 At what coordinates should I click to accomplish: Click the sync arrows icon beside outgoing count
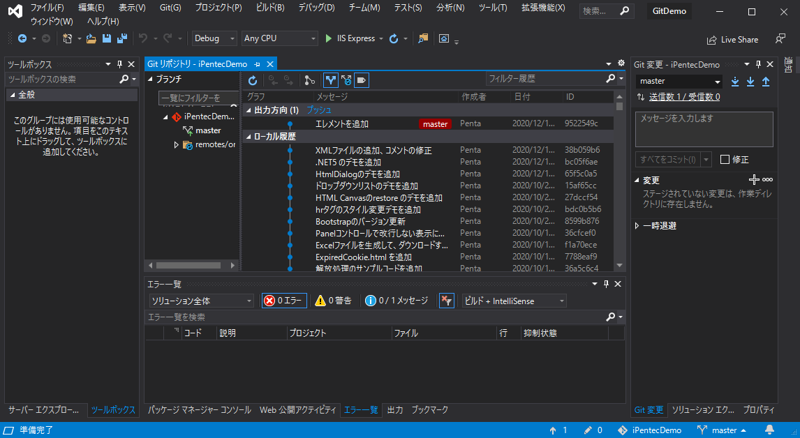click(x=640, y=97)
